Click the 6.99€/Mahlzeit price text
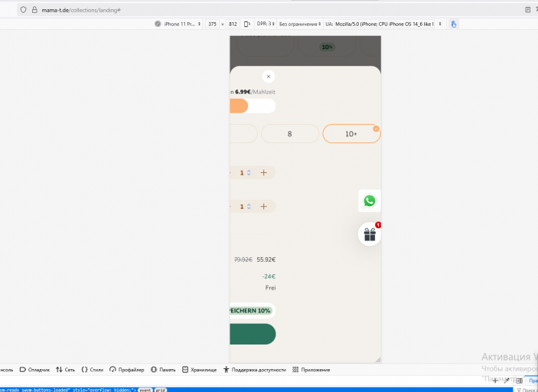Screen dimensions: 538x392 [255, 92]
